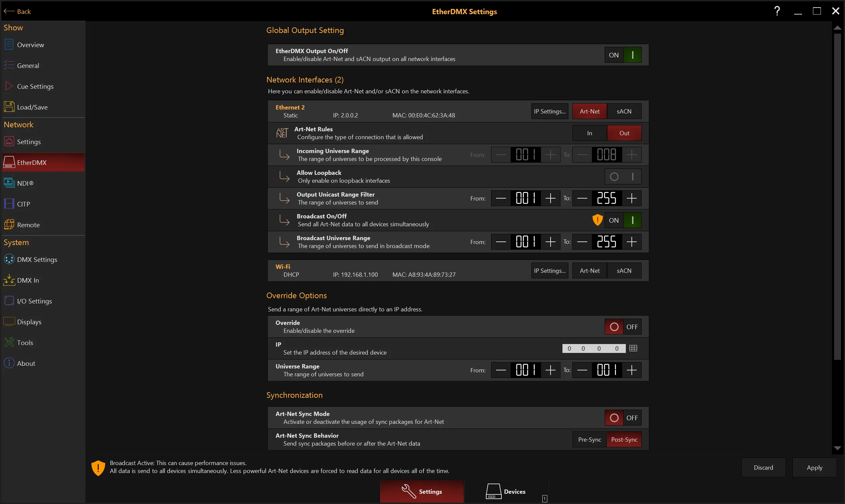Increase Override Universe Range To value
Screen dimensions: 845x504
tap(631, 370)
